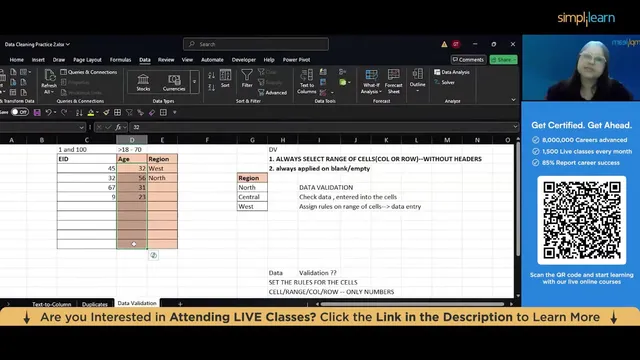
Task: Switch to Text-to-Column sheet
Action: [x=51, y=304]
